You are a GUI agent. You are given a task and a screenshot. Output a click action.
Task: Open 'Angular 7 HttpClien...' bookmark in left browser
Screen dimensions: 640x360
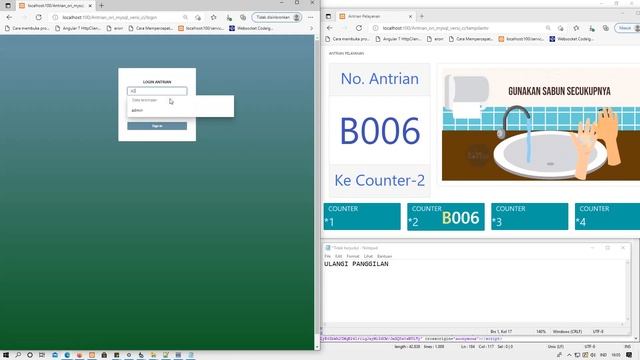point(78,28)
